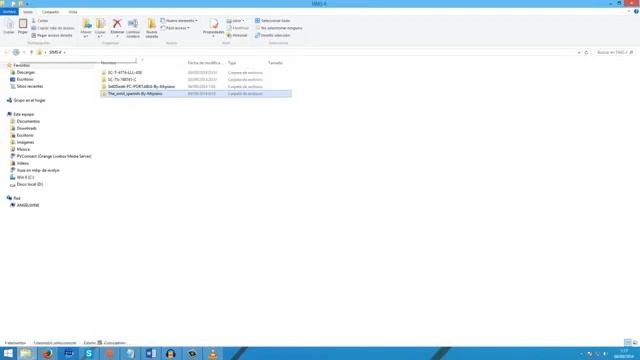Switch to the Compartir ribbon tab

click(50, 12)
